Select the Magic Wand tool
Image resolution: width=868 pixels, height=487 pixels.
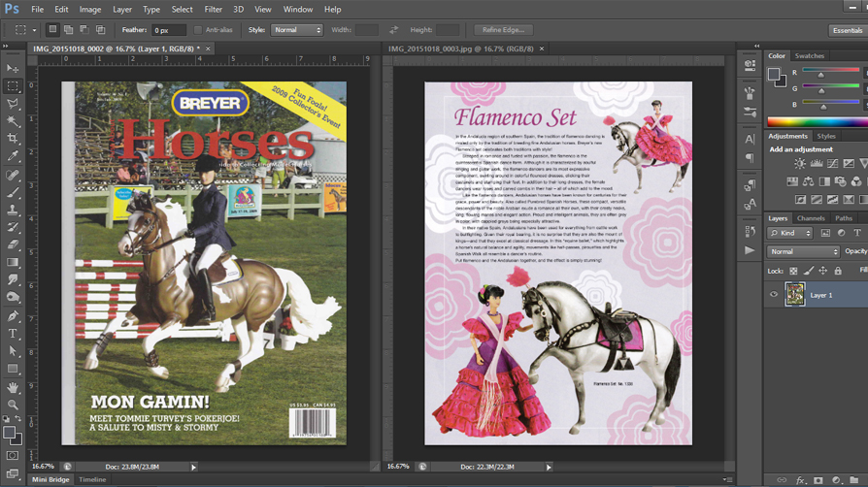13,121
